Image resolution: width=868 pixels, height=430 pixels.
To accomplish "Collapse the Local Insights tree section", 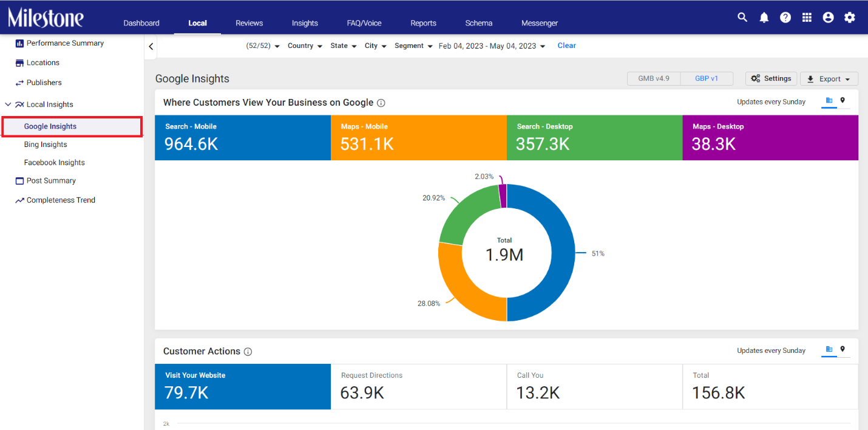I will pyautogui.click(x=8, y=104).
